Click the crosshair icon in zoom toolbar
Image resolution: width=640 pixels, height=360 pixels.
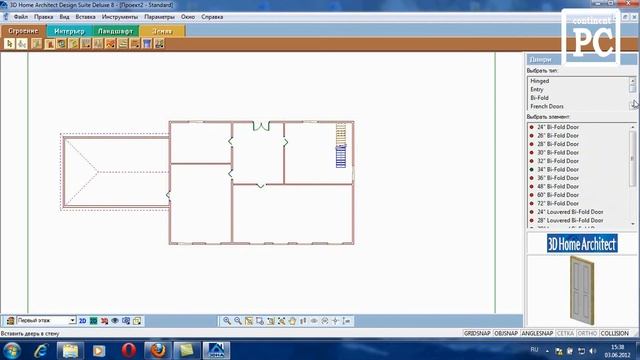tap(336, 321)
